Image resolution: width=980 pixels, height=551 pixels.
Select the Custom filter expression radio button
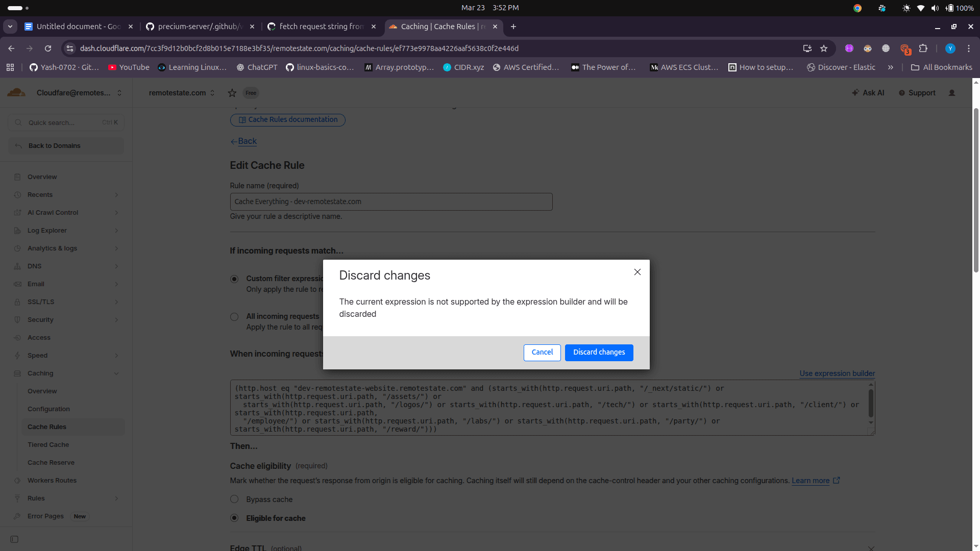point(234,279)
